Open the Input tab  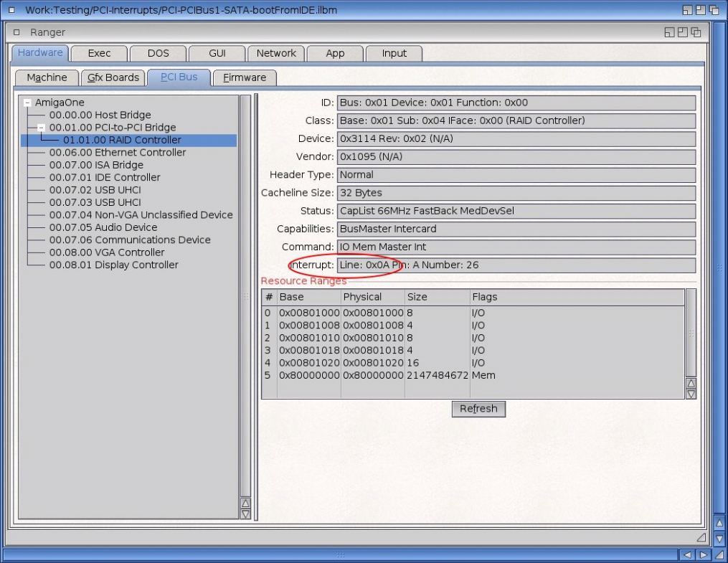click(x=394, y=53)
